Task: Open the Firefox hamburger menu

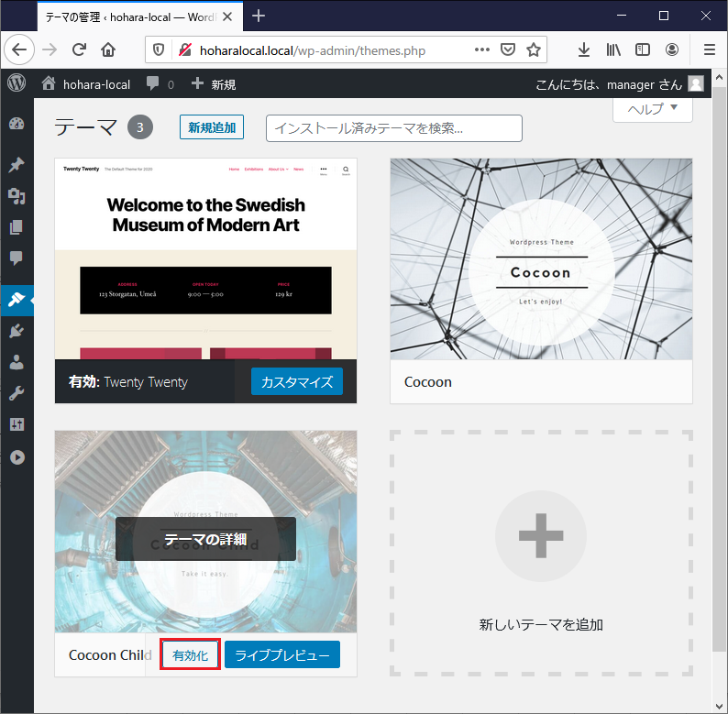Action: [709, 49]
